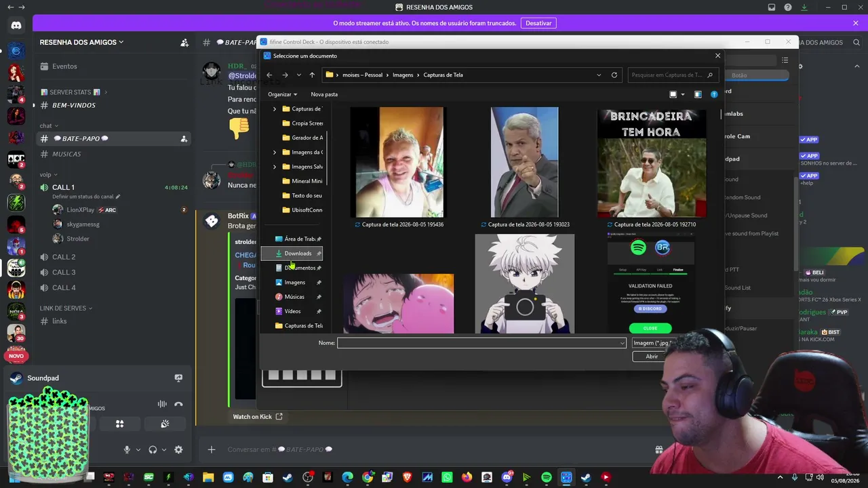
Task: Open Google Chrome from the taskbar
Action: coord(368,478)
